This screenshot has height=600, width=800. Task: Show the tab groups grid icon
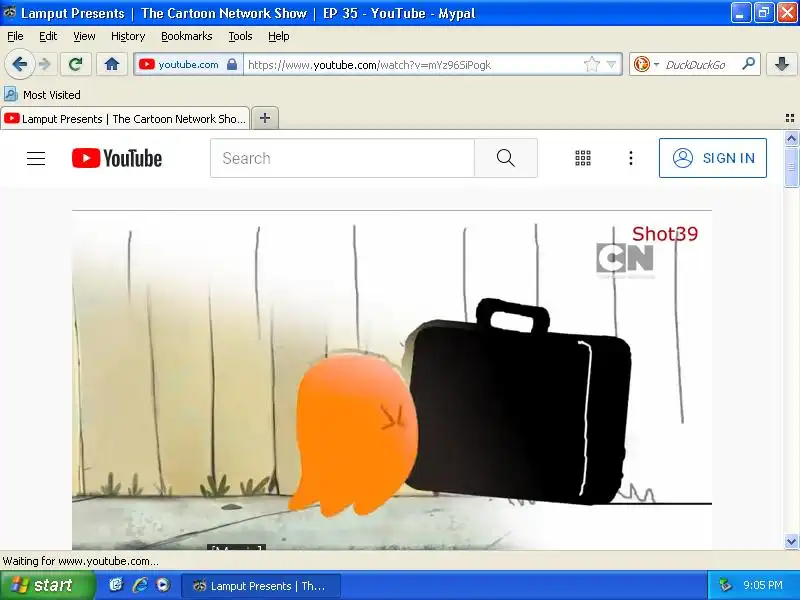790,118
